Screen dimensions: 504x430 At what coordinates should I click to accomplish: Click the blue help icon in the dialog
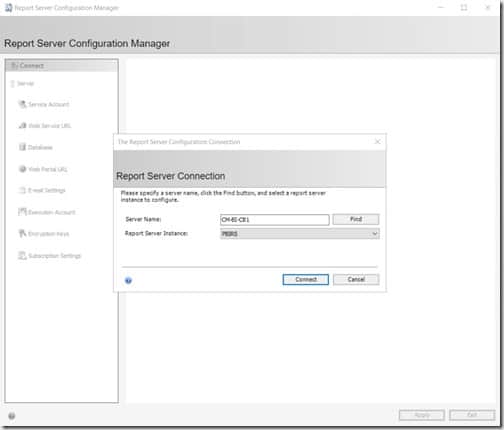128,281
